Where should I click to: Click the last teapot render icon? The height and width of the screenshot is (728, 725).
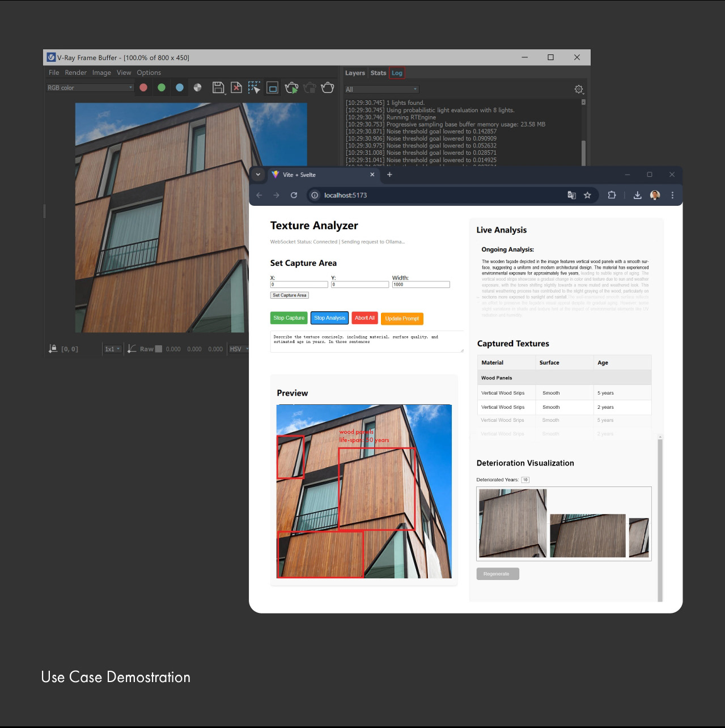pos(328,87)
